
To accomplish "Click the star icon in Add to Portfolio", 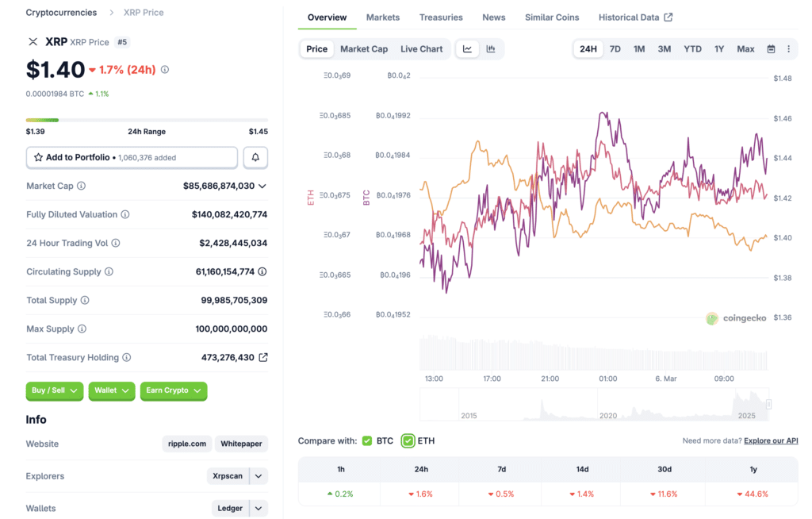I will tap(38, 157).
